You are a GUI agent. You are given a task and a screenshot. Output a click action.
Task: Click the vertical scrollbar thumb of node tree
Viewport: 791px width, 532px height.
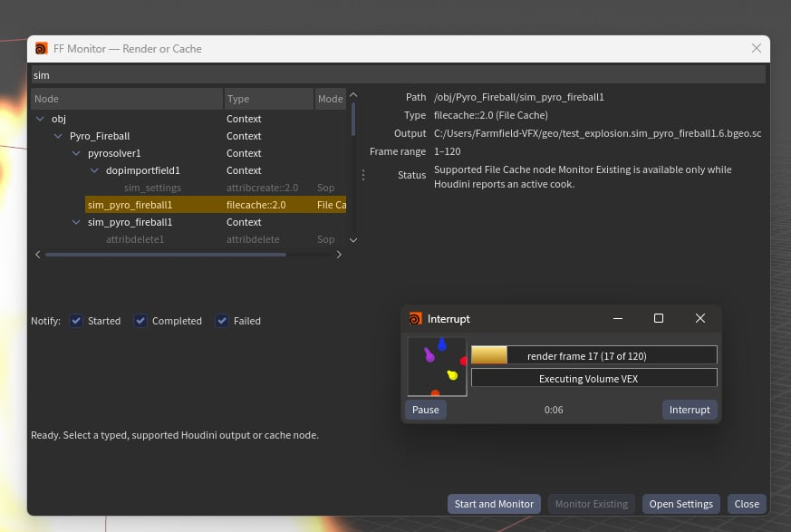(353, 119)
